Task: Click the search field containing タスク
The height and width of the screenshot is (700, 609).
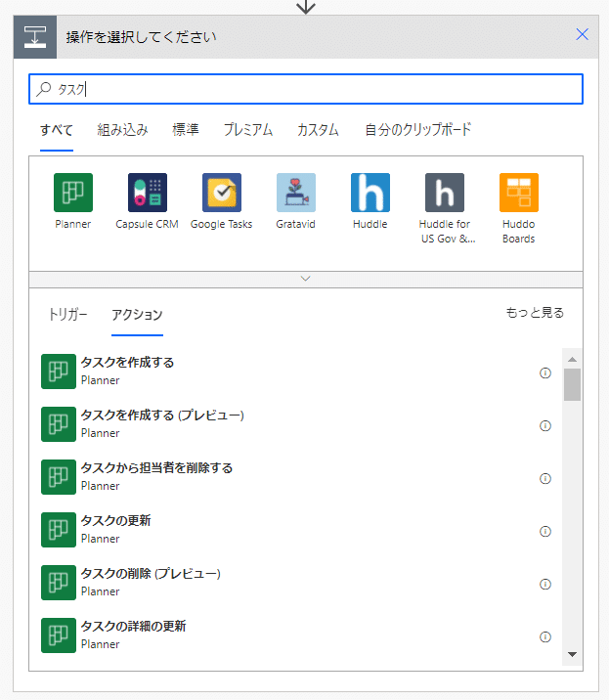Action: click(x=306, y=89)
